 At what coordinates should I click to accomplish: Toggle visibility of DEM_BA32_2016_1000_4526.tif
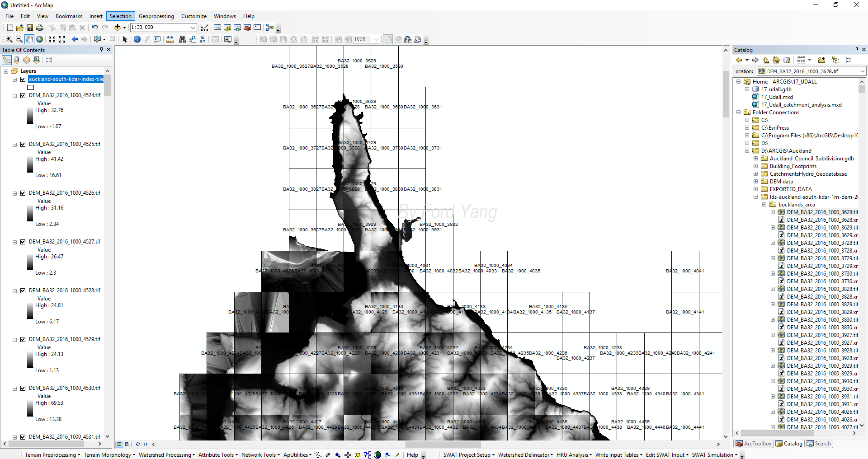point(23,193)
